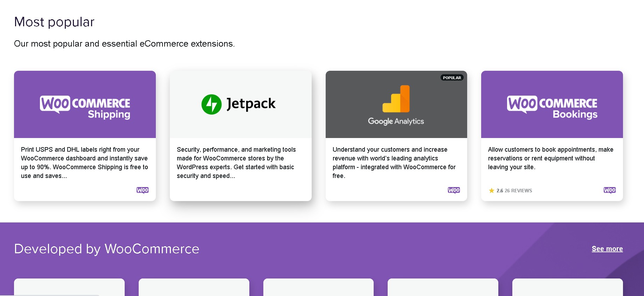Click the "Developed by WooCommerce" heading
This screenshot has height=296, width=644.
106,249
